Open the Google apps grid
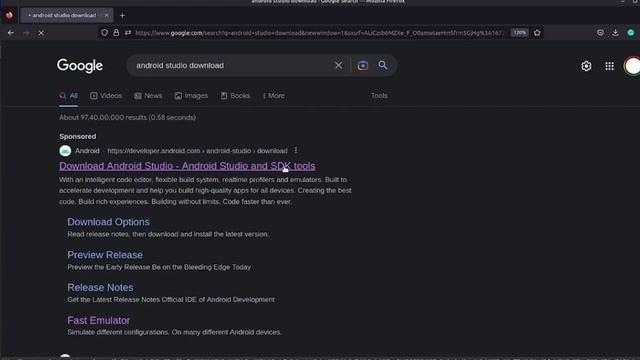The width and height of the screenshot is (640, 360). [x=609, y=66]
